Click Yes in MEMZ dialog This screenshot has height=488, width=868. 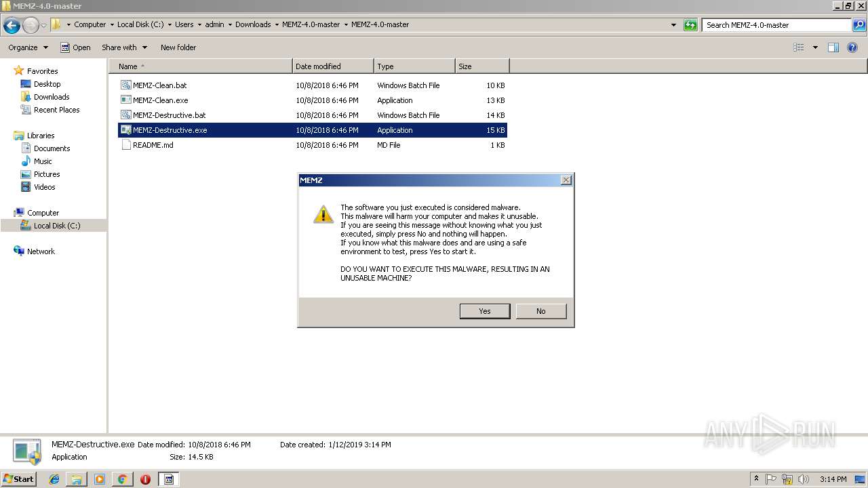point(485,311)
